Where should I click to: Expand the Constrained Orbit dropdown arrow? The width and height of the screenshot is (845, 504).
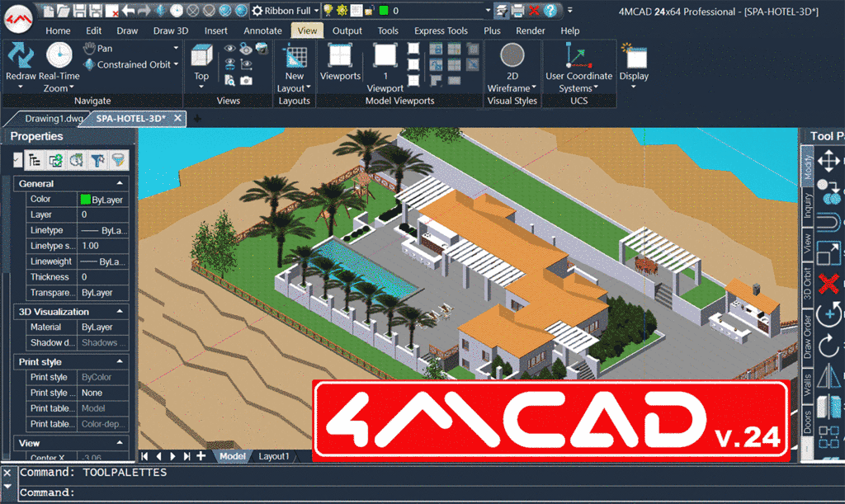(177, 64)
